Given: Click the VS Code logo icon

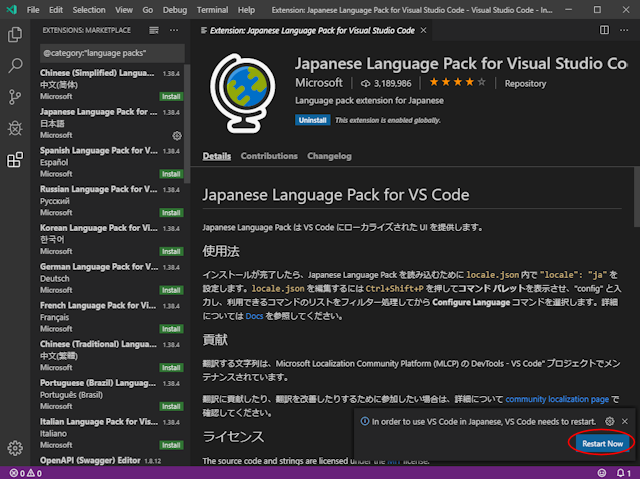Looking at the screenshot, I should 12,9.
